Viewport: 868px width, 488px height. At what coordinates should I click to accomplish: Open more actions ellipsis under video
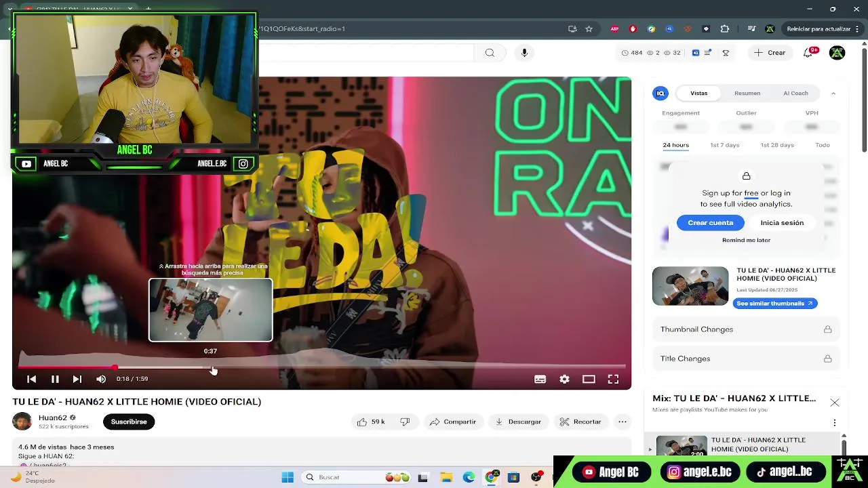click(x=622, y=422)
